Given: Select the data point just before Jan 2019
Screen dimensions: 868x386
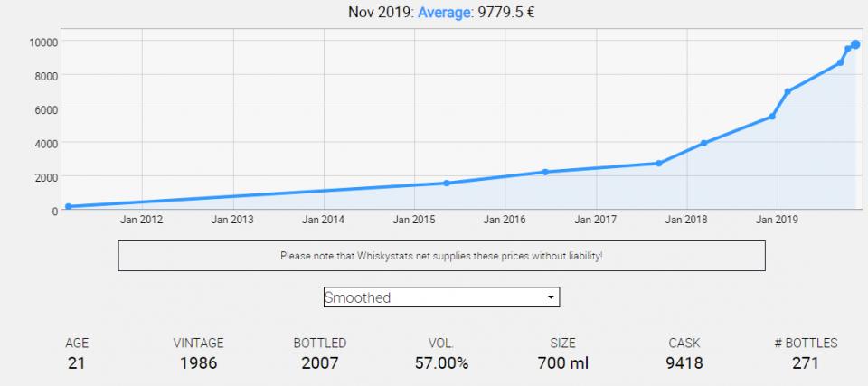Looking at the screenshot, I should 772,116.
